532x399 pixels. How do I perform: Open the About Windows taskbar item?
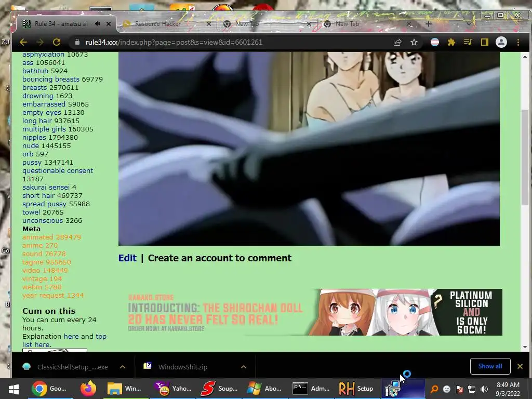264,389
